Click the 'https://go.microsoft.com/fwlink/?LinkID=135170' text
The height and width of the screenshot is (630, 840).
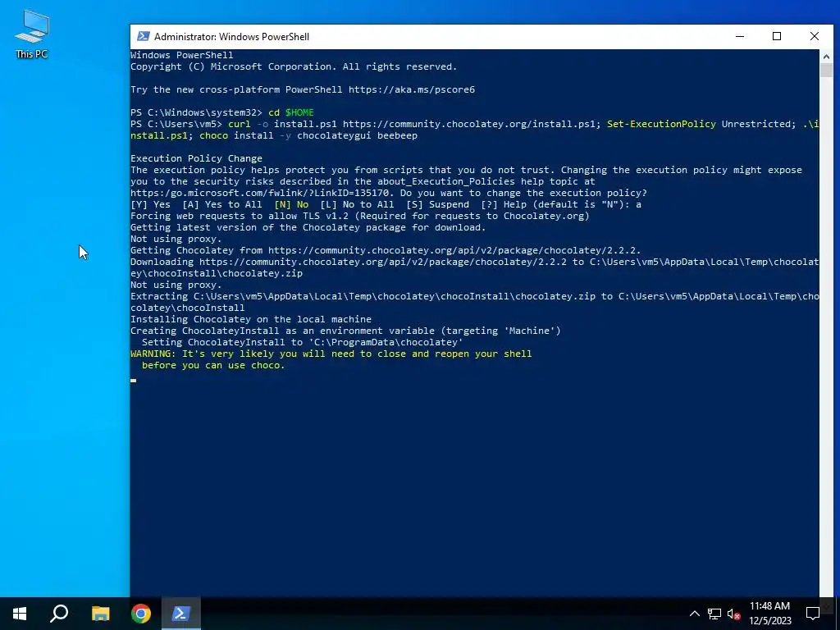coord(259,193)
